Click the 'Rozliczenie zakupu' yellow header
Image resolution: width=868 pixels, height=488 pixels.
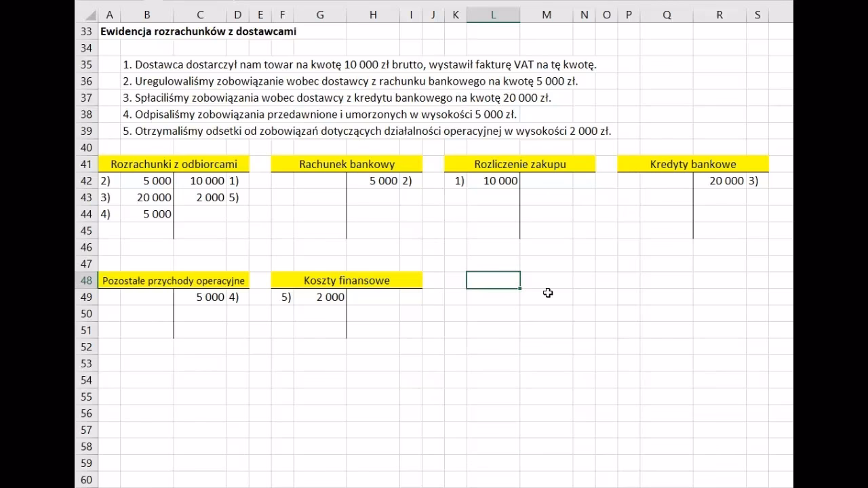(x=519, y=164)
